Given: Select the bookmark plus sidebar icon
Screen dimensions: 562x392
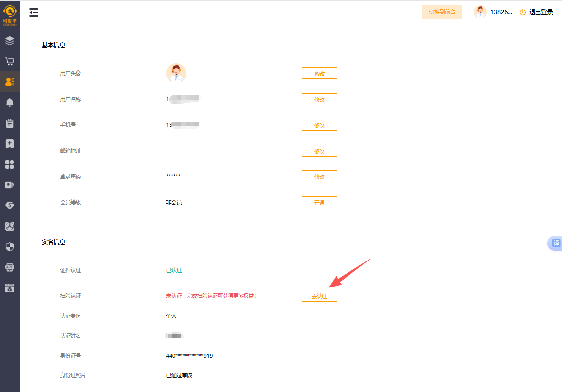Looking at the screenshot, I should 10,144.
